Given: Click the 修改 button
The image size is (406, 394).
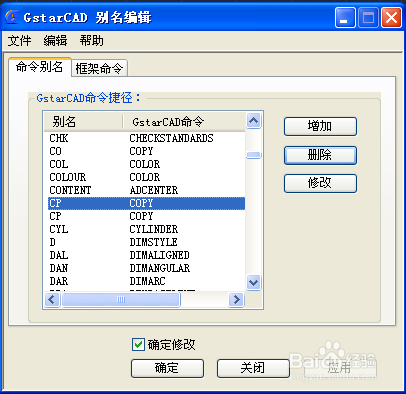Looking at the screenshot, I should [320, 183].
